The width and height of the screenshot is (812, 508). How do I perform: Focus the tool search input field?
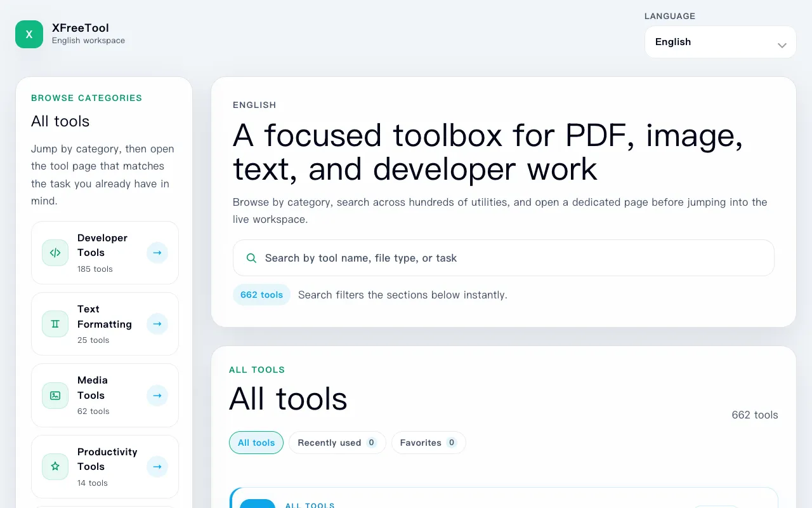[504, 258]
